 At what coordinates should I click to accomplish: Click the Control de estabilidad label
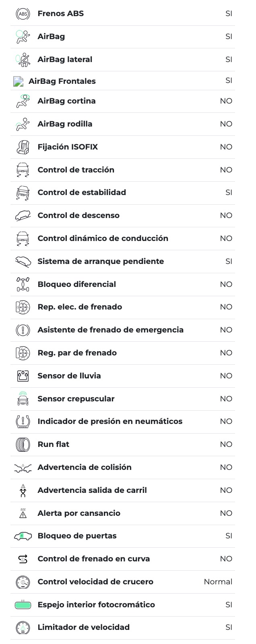coord(82,193)
